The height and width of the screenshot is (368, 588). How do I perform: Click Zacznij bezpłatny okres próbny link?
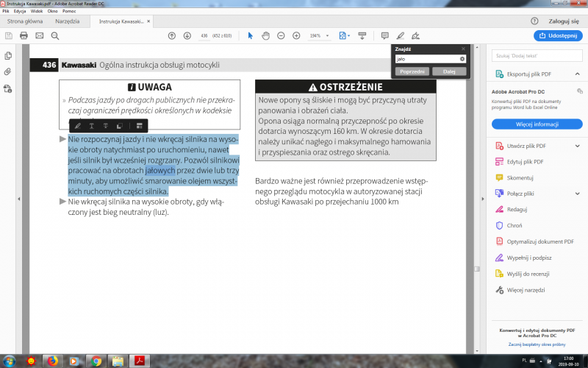coord(537,344)
